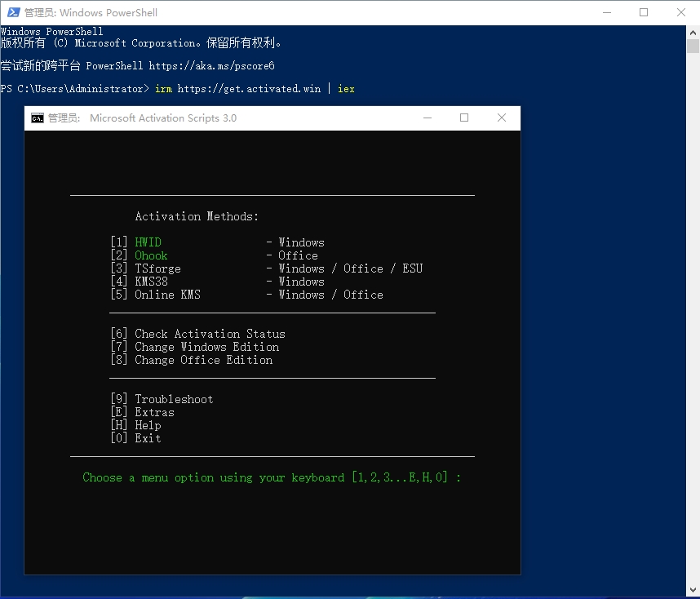Maximize the Microsoft Activation Scripts window
700x599 pixels.
[x=464, y=118]
